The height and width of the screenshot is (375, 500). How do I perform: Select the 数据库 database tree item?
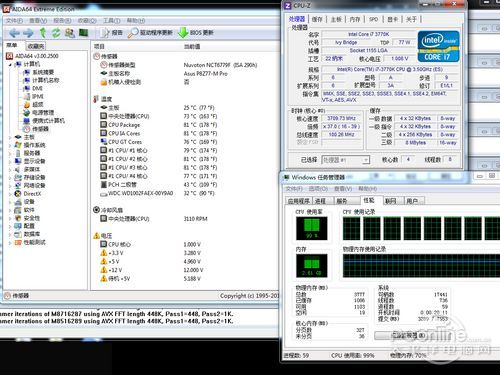click(x=27, y=234)
